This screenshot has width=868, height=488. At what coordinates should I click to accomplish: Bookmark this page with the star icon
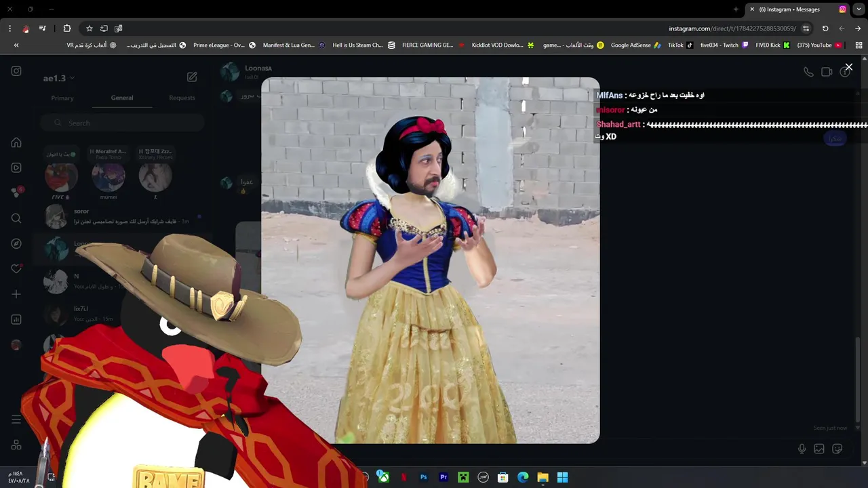[x=89, y=28]
